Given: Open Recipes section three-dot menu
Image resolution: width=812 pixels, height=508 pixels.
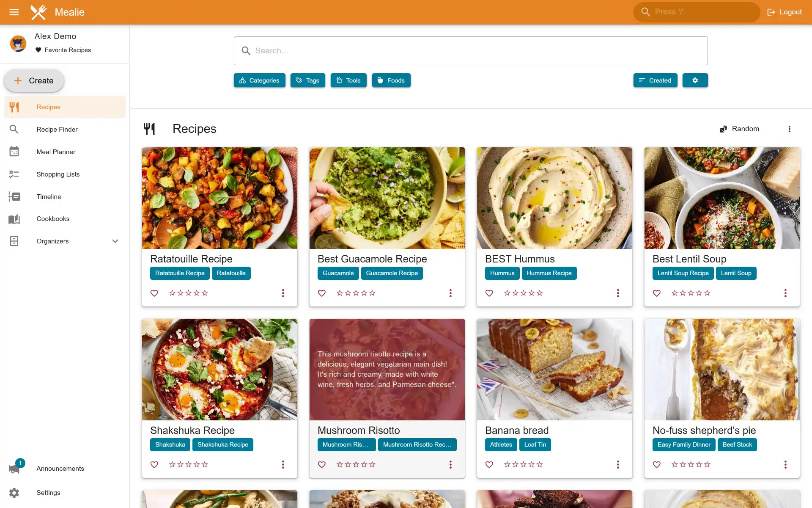Looking at the screenshot, I should click(x=789, y=129).
